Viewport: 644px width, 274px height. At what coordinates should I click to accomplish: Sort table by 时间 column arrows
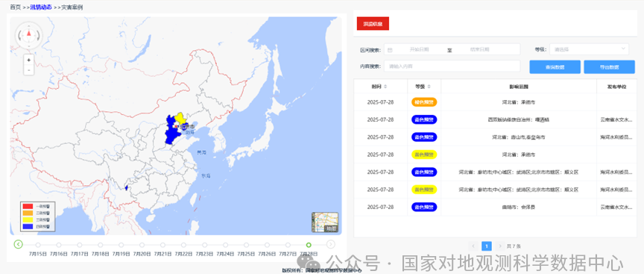pyautogui.click(x=385, y=87)
